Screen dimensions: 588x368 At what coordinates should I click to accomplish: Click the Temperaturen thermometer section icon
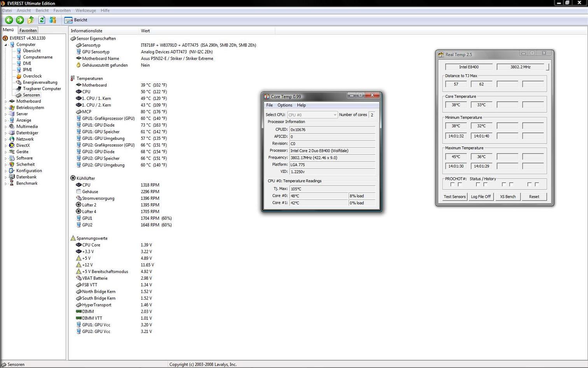(73, 78)
